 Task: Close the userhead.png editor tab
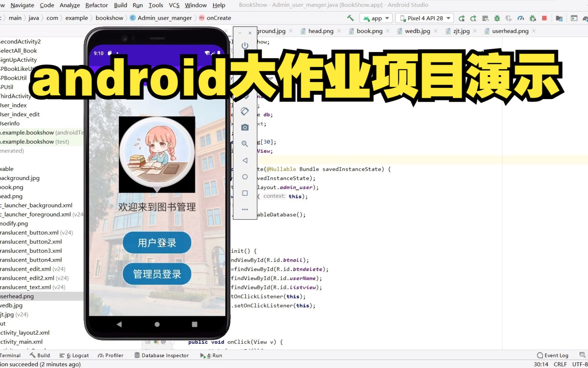[x=534, y=31]
